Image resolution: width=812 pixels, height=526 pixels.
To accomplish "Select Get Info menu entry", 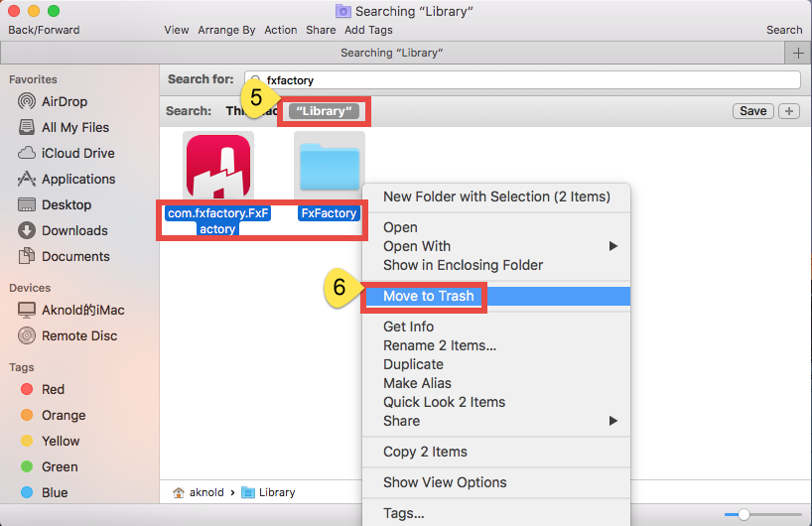I will [496, 327].
